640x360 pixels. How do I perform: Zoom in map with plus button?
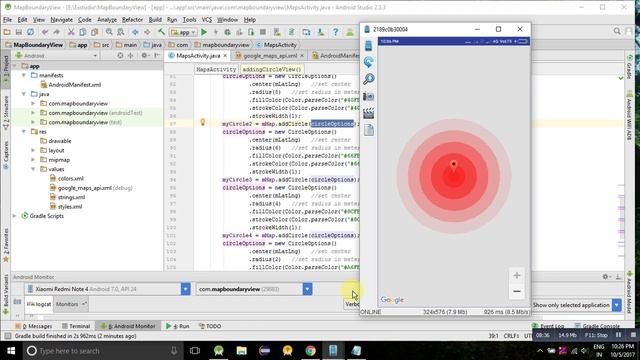point(517,276)
